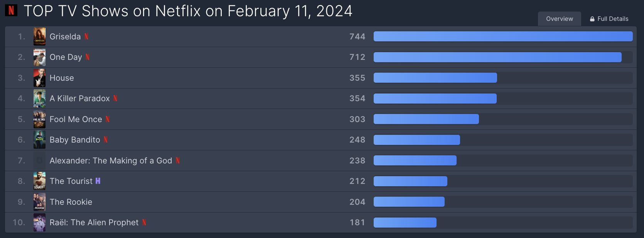Open Raël: The Alien Prophet link
The image size is (644, 238).
[94, 222]
